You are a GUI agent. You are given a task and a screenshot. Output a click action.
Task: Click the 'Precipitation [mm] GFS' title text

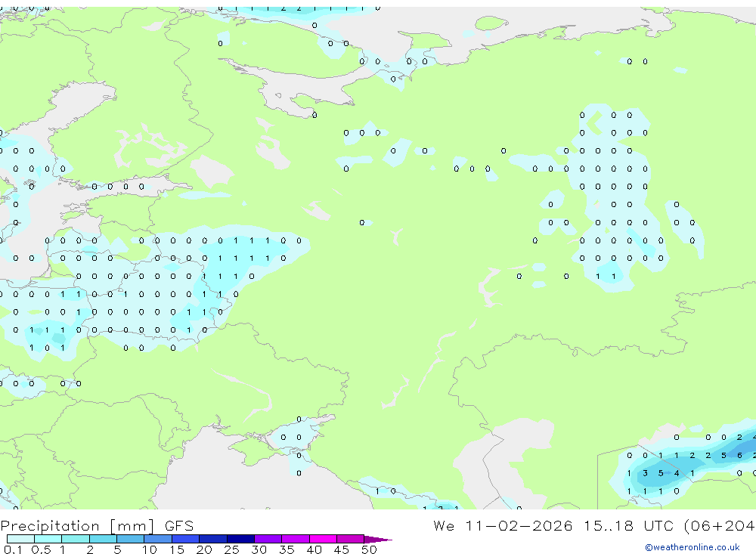click(x=97, y=526)
